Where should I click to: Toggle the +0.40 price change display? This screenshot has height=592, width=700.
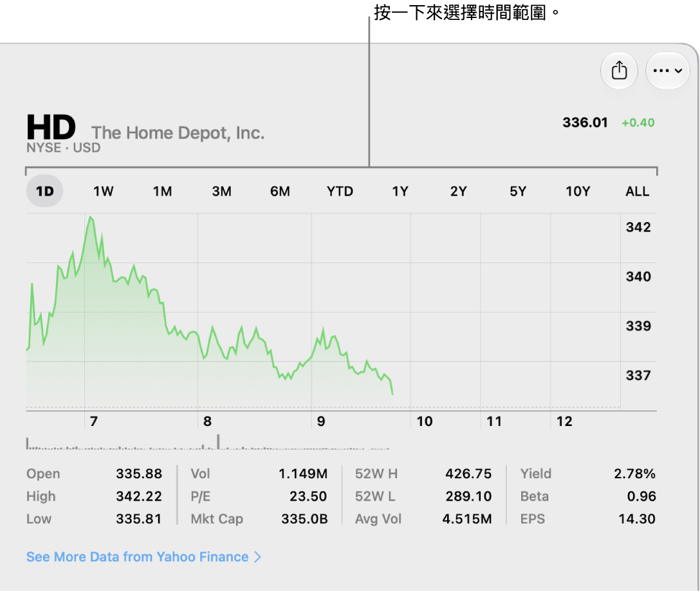coord(638,123)
